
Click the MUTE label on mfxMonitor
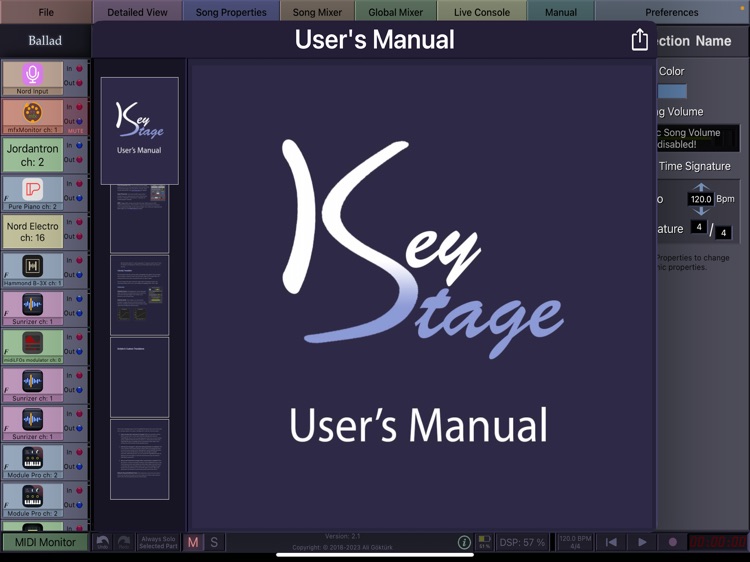[76, 131]
